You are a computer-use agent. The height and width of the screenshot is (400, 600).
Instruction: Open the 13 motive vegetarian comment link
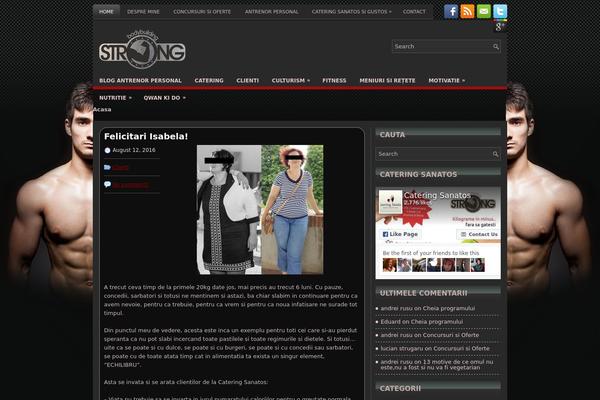[437, 365]
